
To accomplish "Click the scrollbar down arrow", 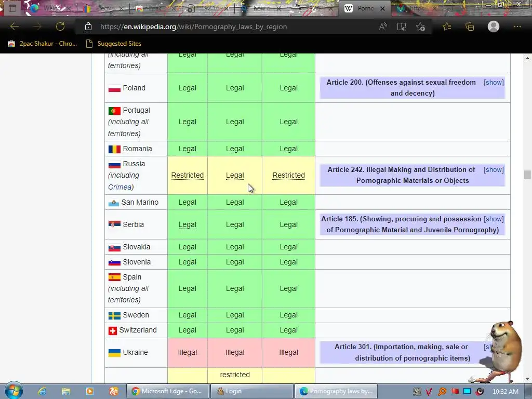I will click(527, 379).
